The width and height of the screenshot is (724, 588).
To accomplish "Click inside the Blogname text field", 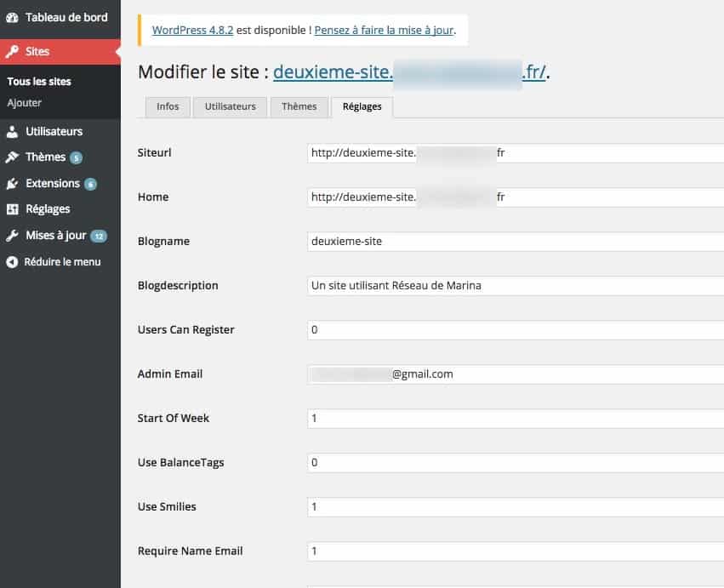I will coord(425,241).
